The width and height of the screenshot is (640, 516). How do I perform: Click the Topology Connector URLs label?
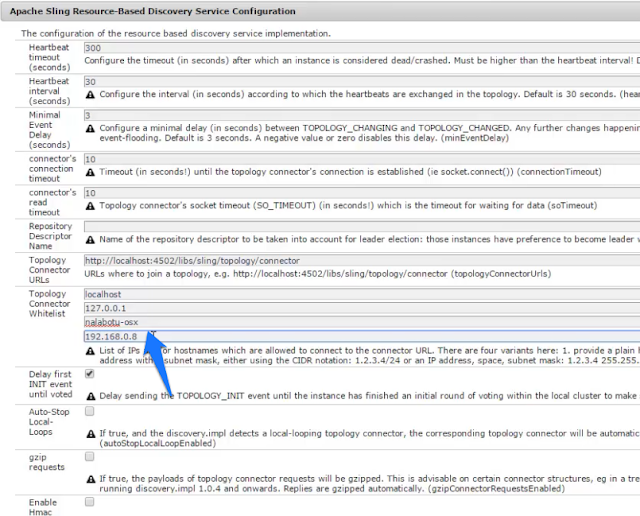point(49,270)
